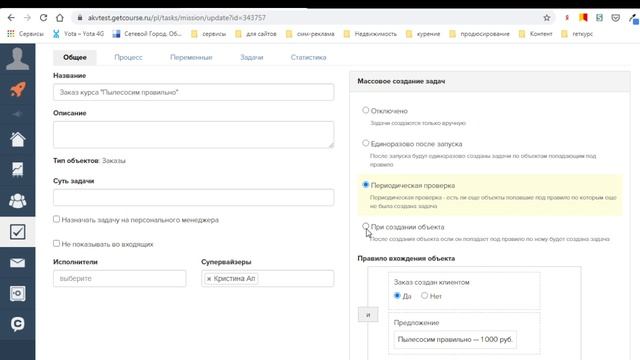Switch to the Процесс tab
Viewport: 640px width, 360px height.
pyautogui.click(x=128, y=57)
